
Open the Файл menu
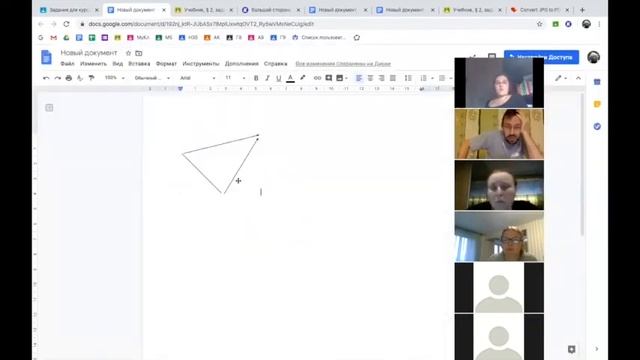67,64
